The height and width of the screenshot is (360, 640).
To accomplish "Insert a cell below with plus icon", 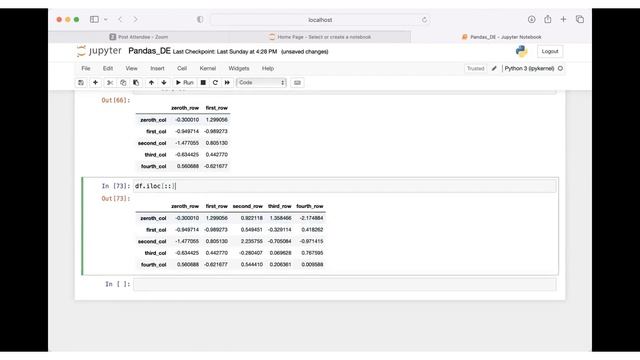I will click(x=95, y=82).
